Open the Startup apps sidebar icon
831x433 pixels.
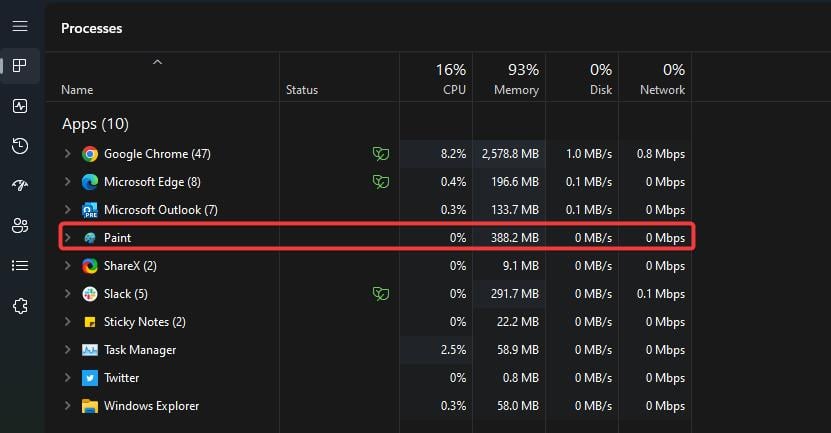pos(20,186)
